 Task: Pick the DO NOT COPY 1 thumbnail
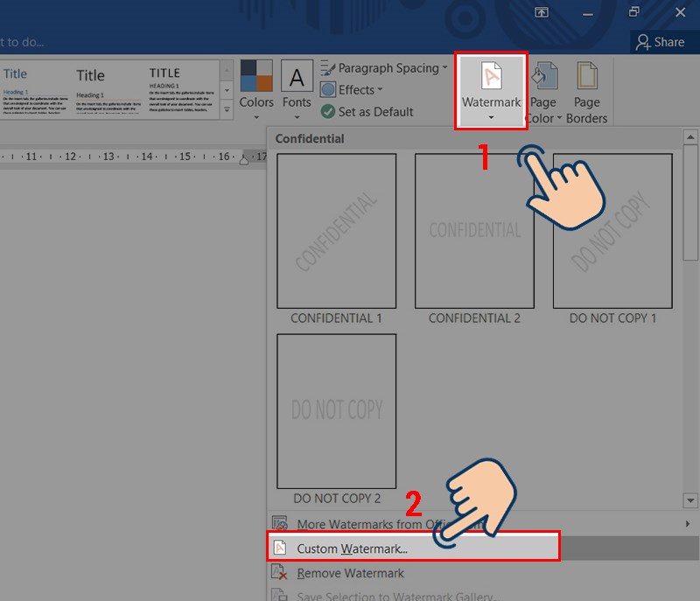tap(612, 231)
